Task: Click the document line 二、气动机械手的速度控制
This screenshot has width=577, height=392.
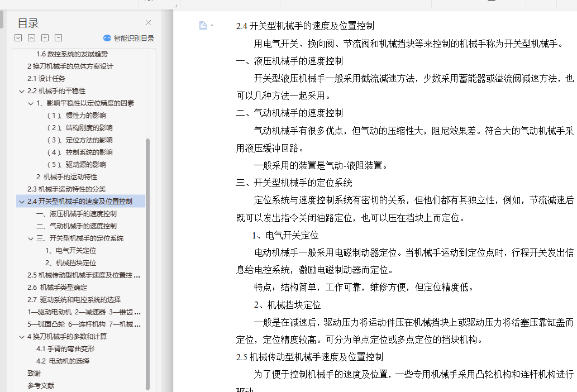Action: click(289, 113)
